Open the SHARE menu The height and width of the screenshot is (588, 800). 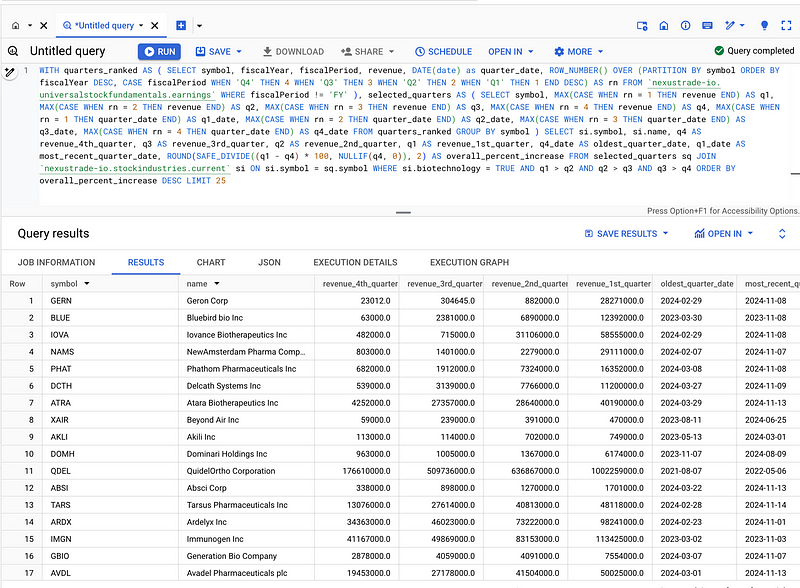pos(366,51)
